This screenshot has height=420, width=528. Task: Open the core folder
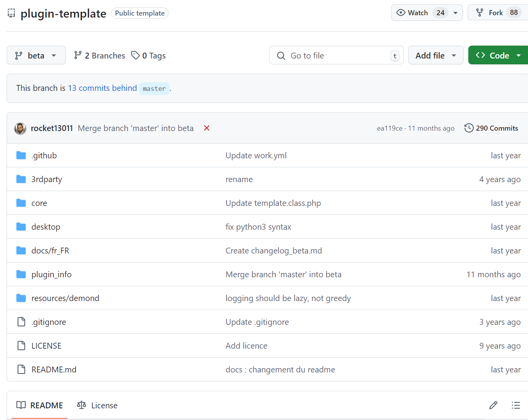pos(39,203)
